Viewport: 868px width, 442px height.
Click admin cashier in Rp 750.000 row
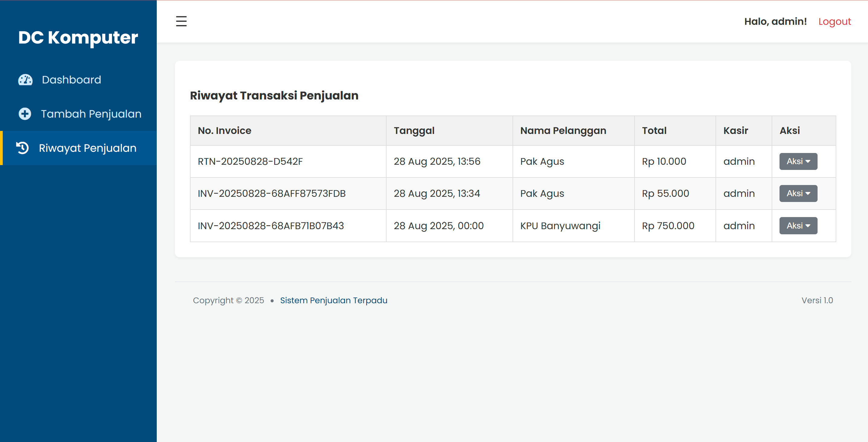pyautogui.click(x=739, y=226)
